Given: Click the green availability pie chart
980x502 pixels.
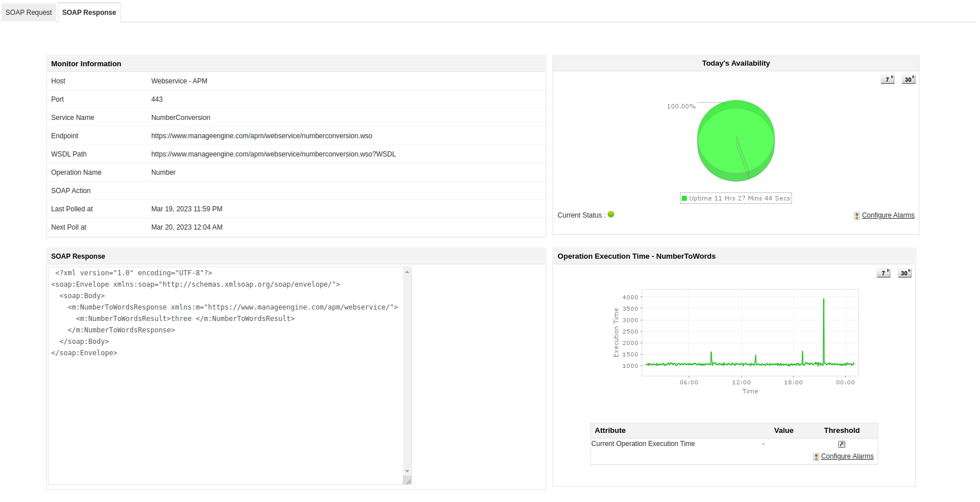Looking at the screenshot, I should (x=735, y=140).
